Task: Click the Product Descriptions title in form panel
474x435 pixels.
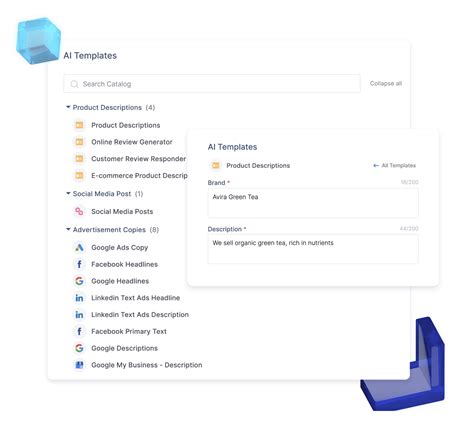Action: (258, 166)
